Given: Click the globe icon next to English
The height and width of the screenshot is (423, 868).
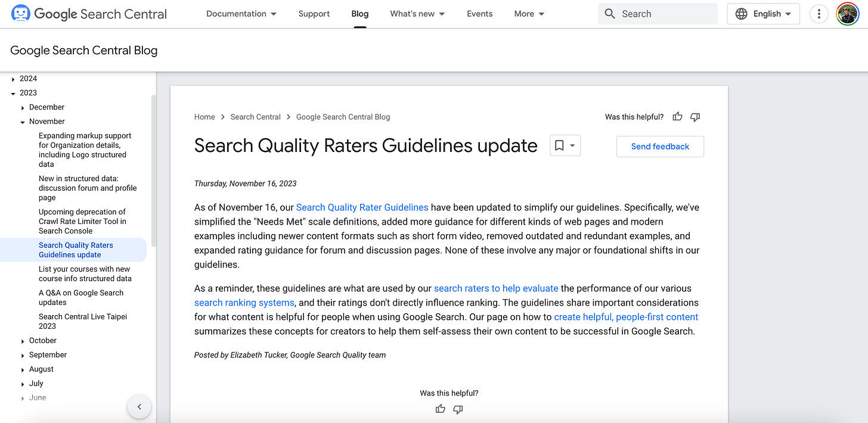Looking at the screenshot, I should pos(740,13).
